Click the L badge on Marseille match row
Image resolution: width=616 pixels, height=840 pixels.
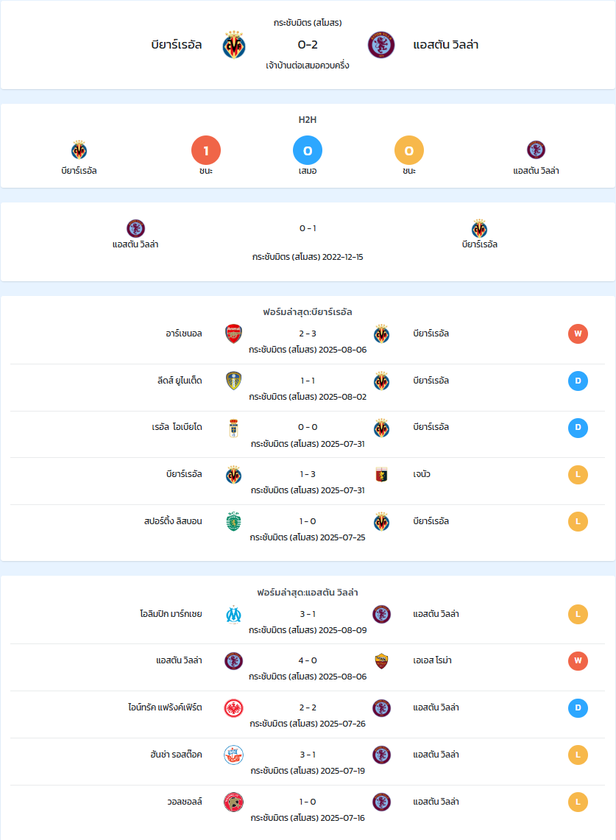point(578,615)
